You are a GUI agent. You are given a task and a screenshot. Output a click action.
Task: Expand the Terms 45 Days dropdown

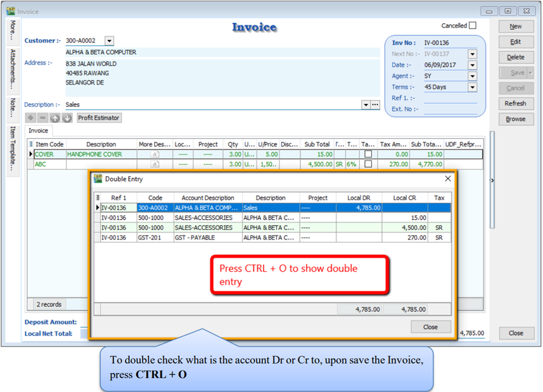(472, 87)
